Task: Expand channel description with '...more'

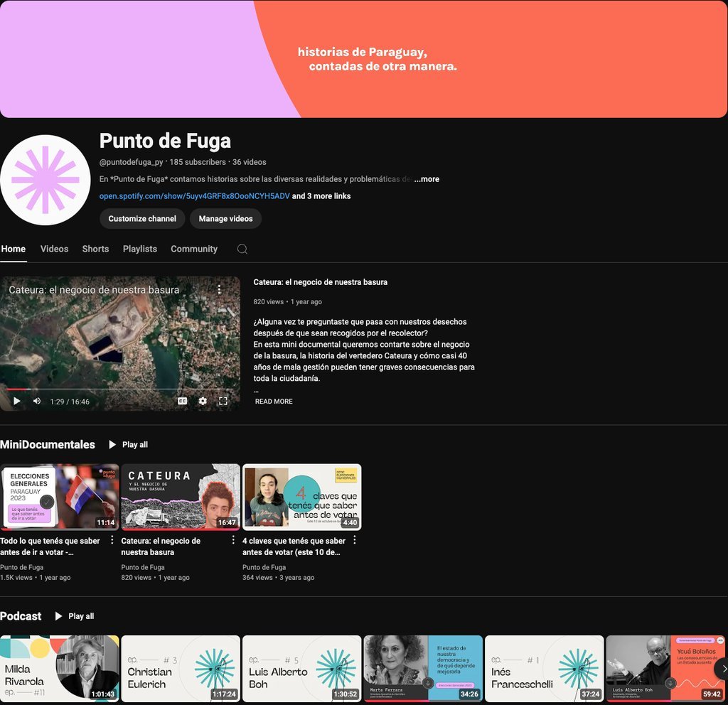Action: (x=427, y=179)
